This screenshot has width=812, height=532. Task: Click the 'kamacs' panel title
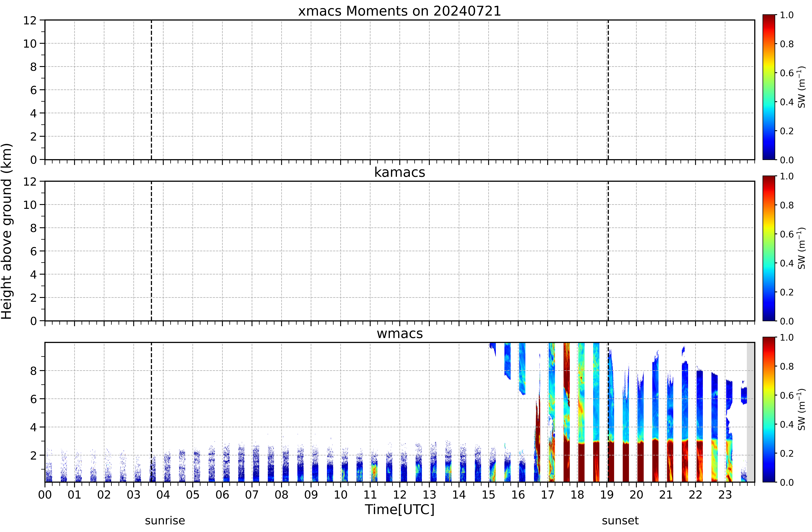[x=400, y=172]
